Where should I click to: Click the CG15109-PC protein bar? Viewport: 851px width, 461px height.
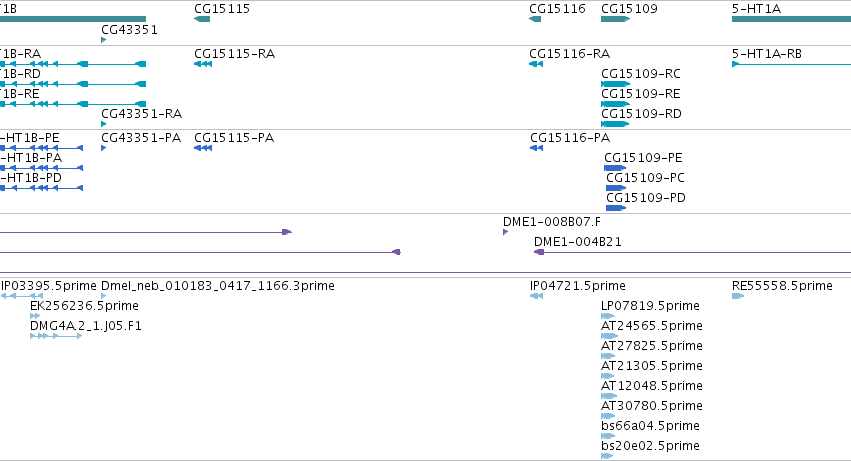click(x=617, y=188)
